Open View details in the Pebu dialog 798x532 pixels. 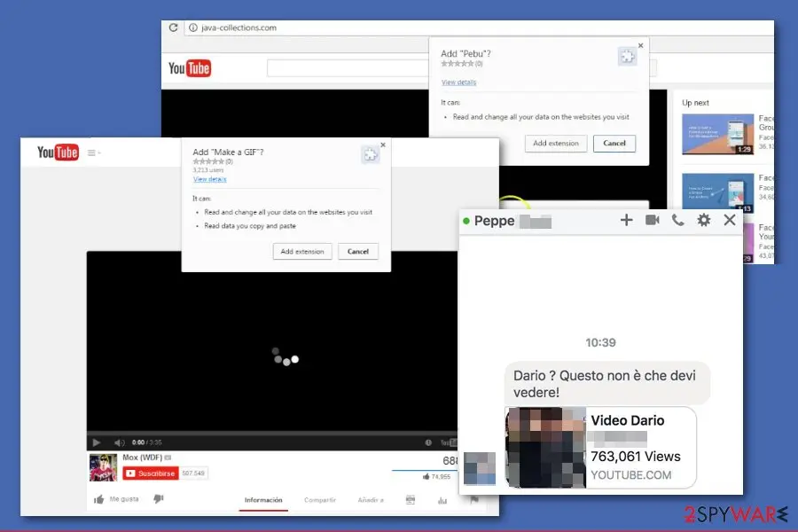[458, 82]
